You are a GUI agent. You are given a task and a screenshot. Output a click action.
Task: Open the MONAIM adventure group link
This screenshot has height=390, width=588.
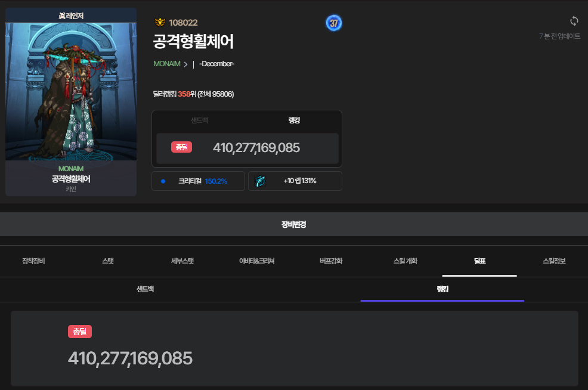(167, 64)
